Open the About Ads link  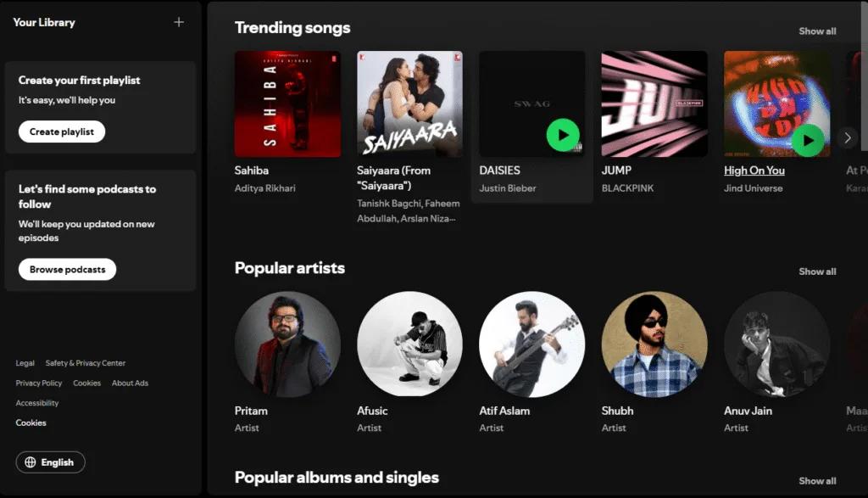(x=130, y=383)
